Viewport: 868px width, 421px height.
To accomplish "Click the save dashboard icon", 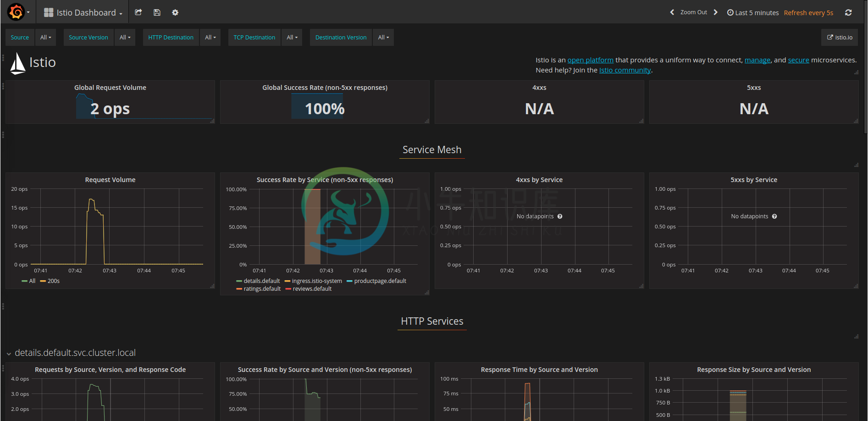I will pyautogui.click(x=157, y=12).
